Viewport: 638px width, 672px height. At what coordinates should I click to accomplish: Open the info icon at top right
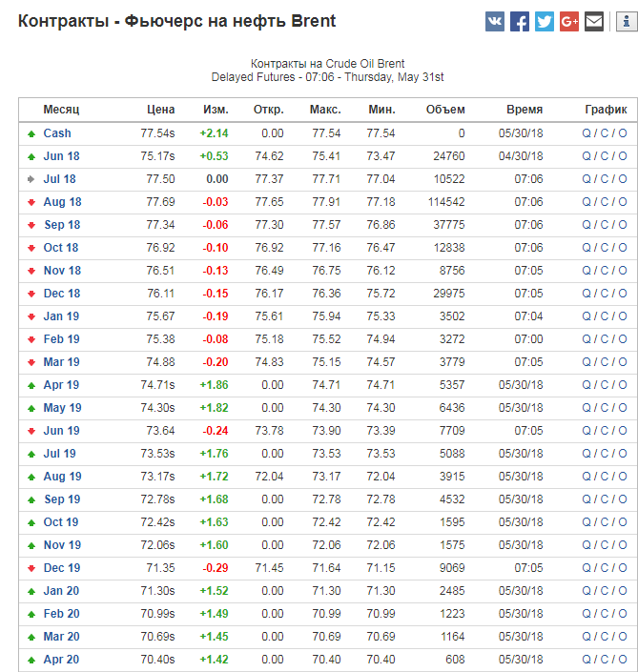[627, 22]
